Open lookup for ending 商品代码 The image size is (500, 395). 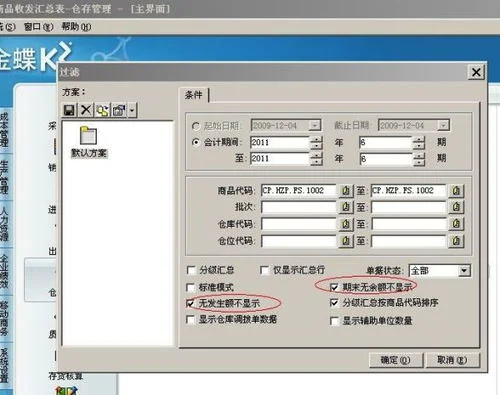(456, 191)
